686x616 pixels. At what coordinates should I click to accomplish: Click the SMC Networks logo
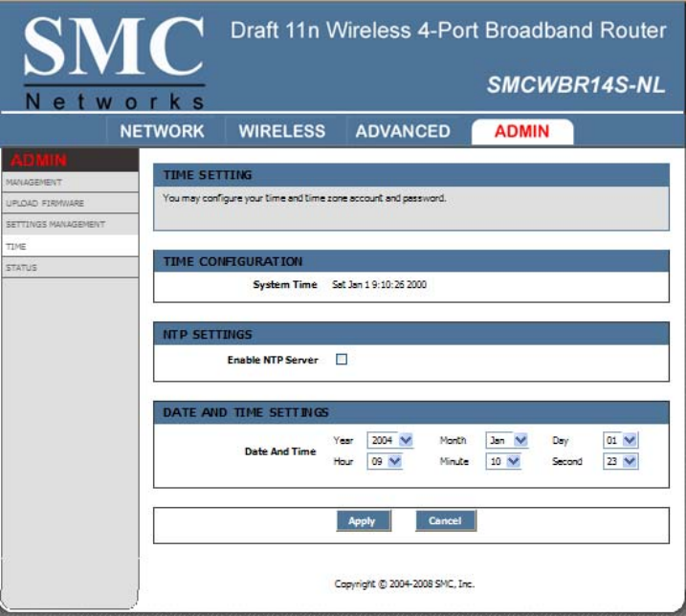pos(114,62)
